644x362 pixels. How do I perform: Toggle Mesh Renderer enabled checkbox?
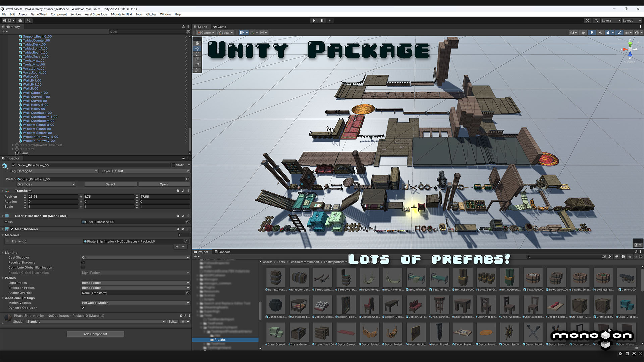[12, 229]
